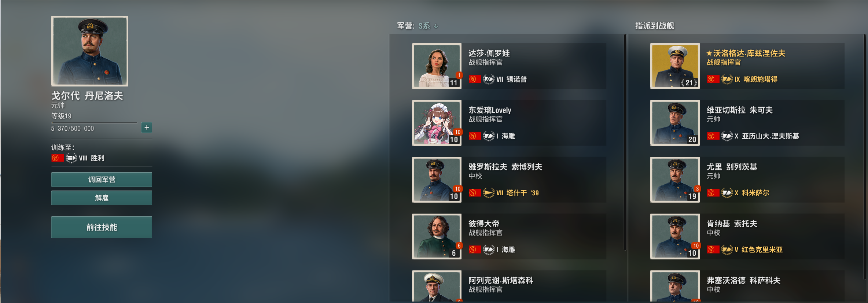
Task: Click the sort arrow next to S系
Action: 436,26
